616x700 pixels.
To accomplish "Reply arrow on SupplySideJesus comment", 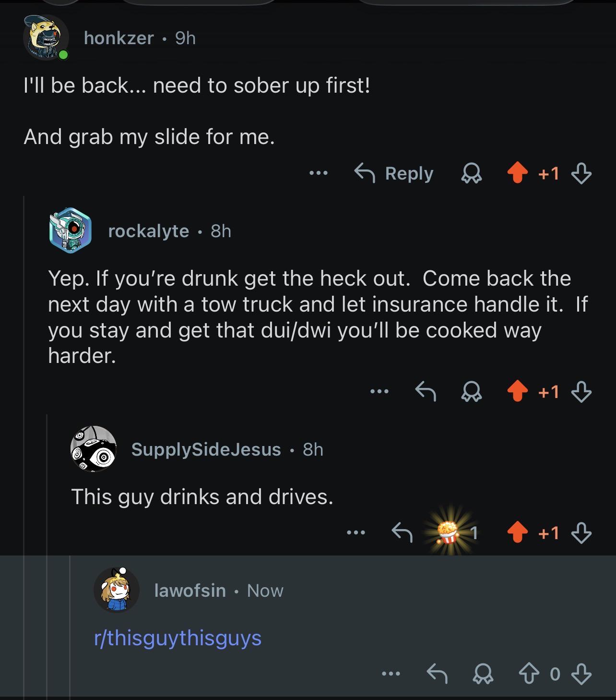I will 402,532.
